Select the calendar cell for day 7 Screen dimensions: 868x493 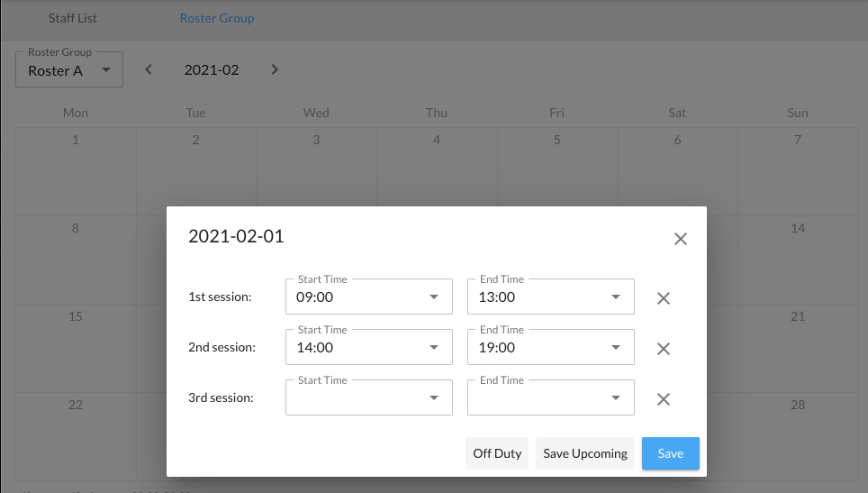(797, 169)
